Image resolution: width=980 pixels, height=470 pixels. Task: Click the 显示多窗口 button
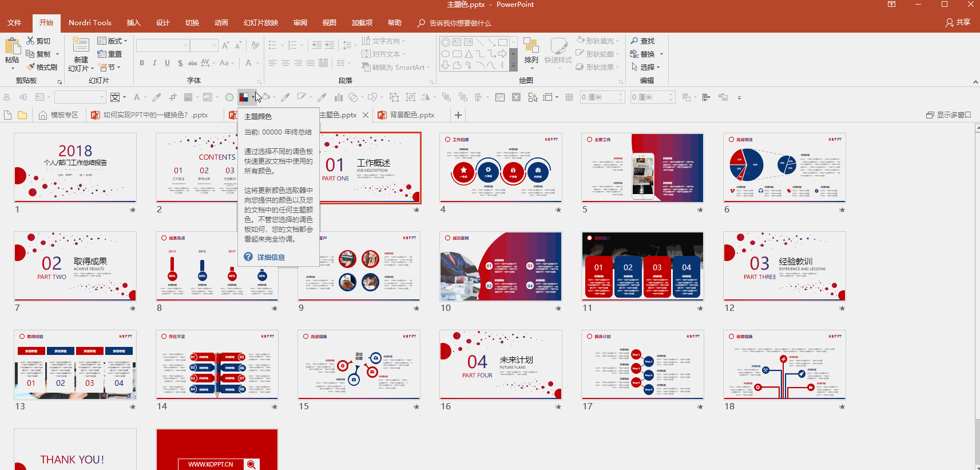[949, 115]
